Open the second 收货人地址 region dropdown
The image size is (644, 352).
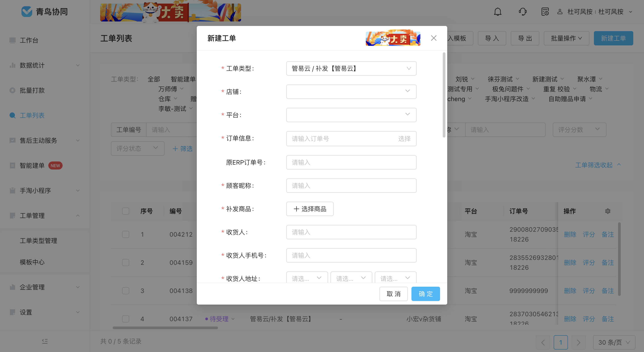(x=351, y=278)
